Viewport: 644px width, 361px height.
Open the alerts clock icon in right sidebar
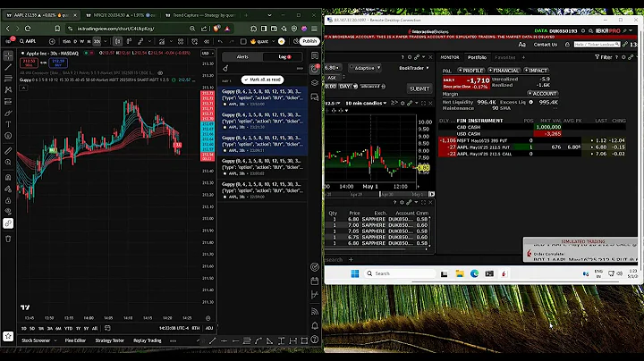click(x=315, y=69)
